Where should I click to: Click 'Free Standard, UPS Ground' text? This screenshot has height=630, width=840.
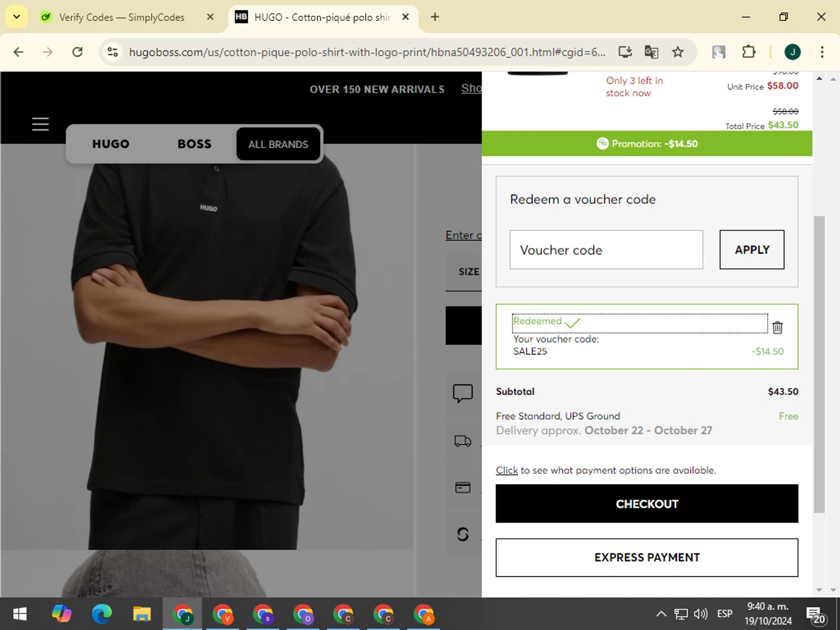(558, 416)
